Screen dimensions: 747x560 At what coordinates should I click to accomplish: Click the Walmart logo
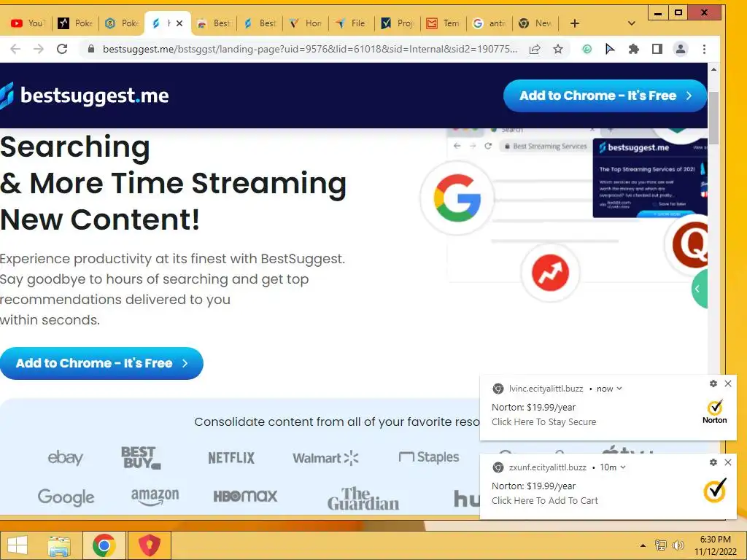[x=325, y=458]
